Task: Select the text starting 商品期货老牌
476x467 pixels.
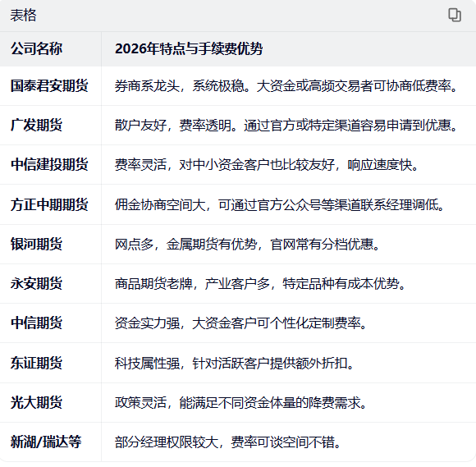Action: (260, 284)
